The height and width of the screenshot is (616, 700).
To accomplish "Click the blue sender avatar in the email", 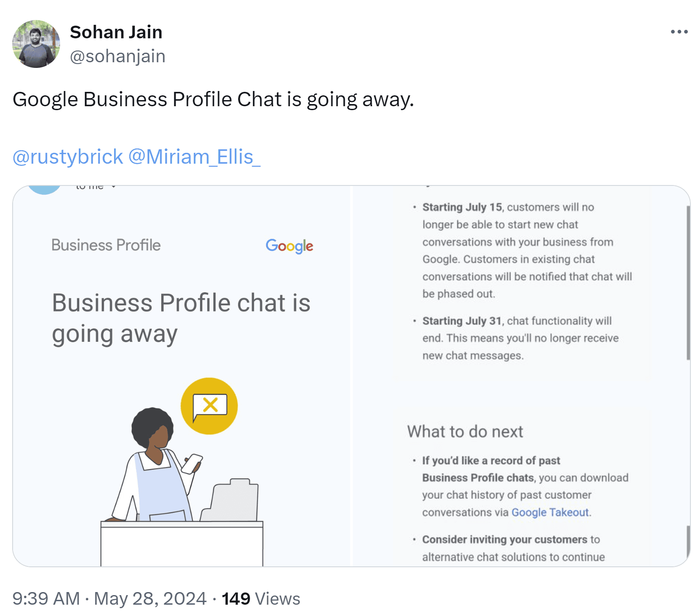I will tap(45, 187).
